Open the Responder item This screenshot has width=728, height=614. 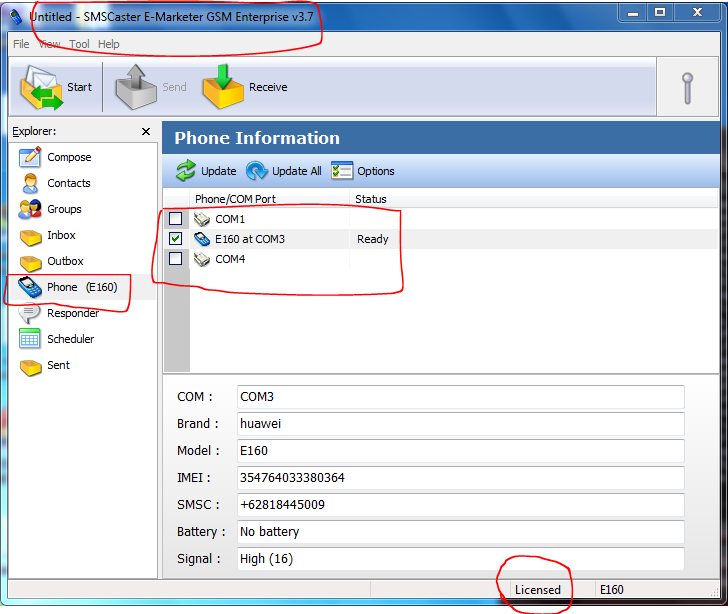pos(58,314)
